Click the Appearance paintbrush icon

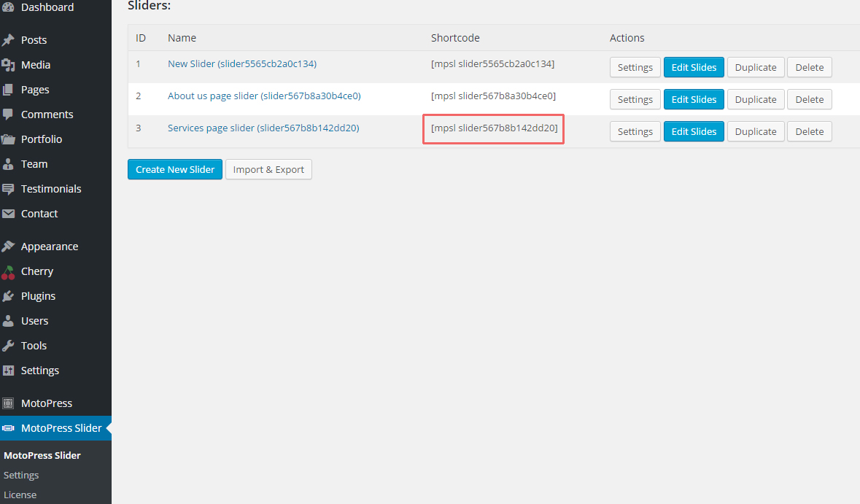click(x=8, y=247)
